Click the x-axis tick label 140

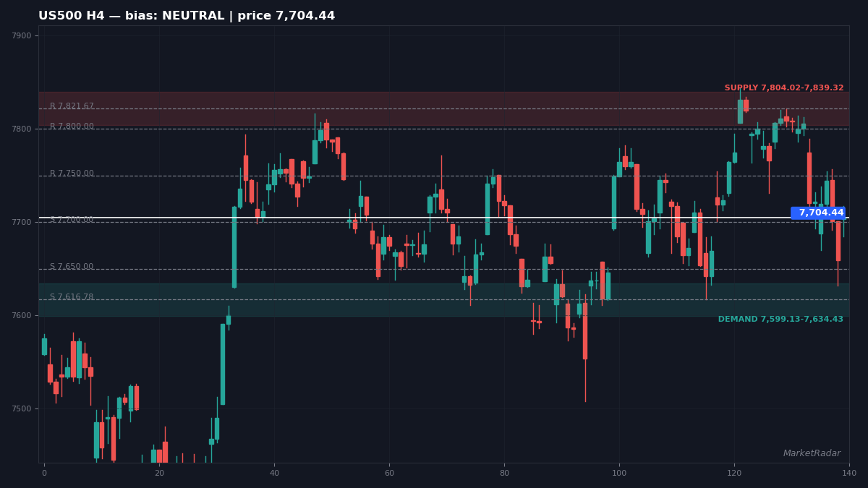[849, 474]
